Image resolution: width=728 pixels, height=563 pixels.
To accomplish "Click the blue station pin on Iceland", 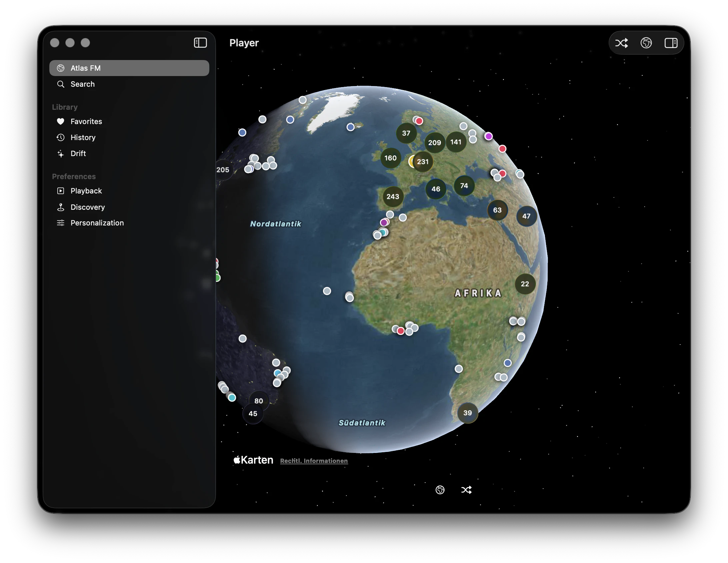I will pos(350,127).
